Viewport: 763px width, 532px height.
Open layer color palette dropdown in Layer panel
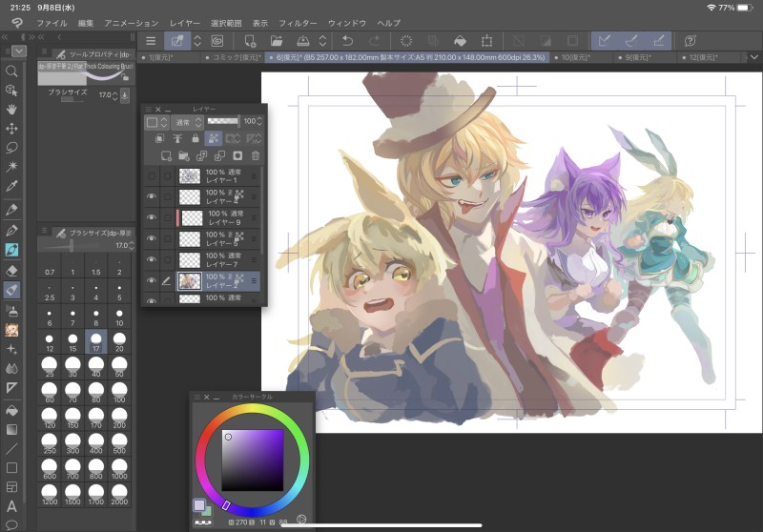[157, 122]
